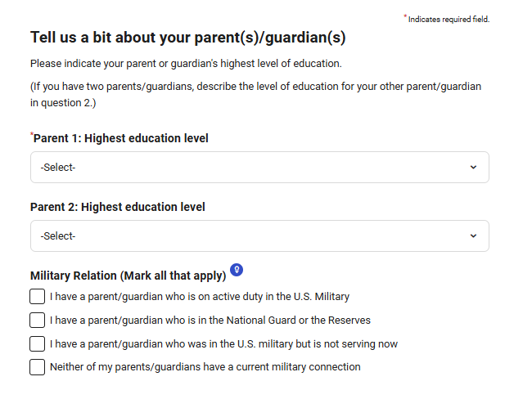Enable the 'not serving now' military checkbox
The width and height of the screenshot is (532, 417).
coord(38,343)
